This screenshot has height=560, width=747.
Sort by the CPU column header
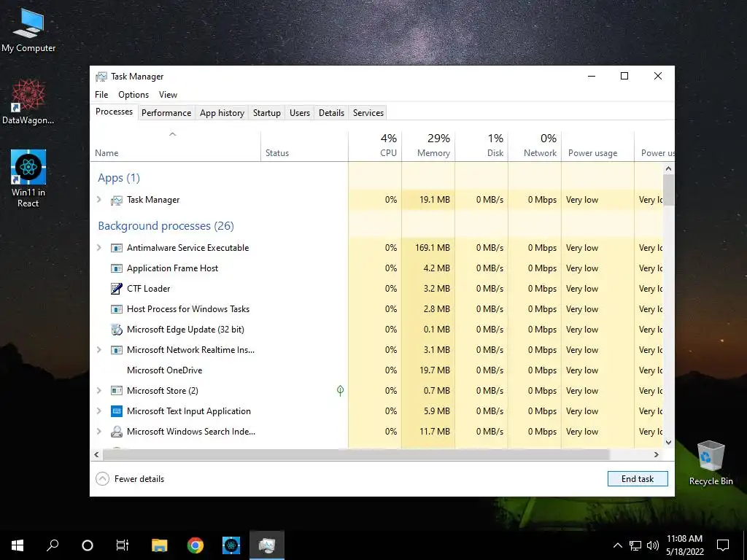[375, 146]
